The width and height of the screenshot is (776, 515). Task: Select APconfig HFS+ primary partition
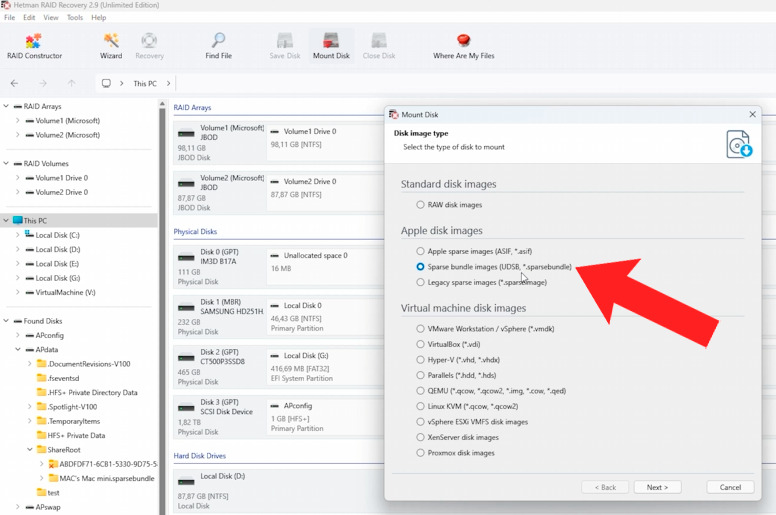coord(324,417)
